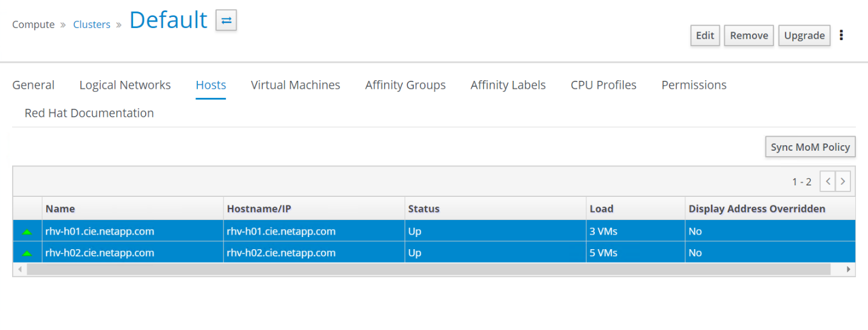Click the green up-status icon for rhv-h01

pyautogui.click(x=27, y=232)
